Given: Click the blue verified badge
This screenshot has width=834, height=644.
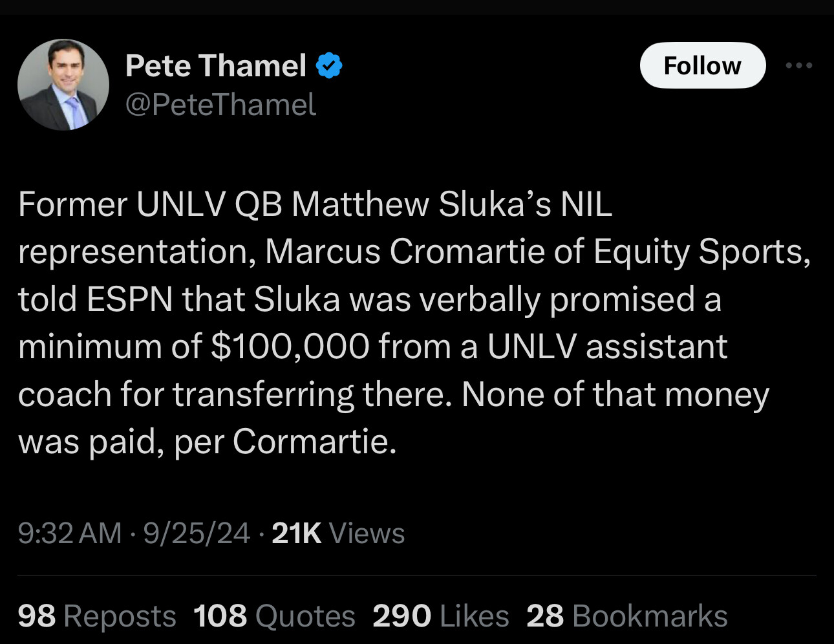Looking at the screenshot, I should click(329, 66).
